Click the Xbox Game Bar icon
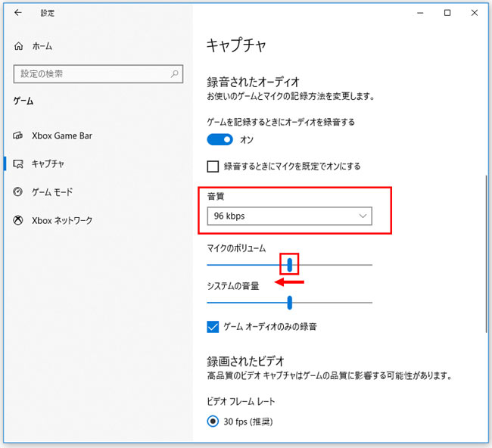 point(18,135)
